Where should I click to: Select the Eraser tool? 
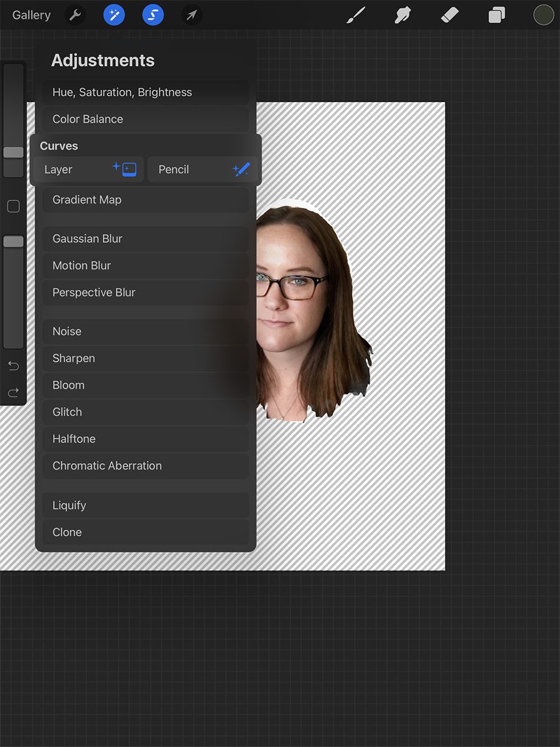coord(449,15)
